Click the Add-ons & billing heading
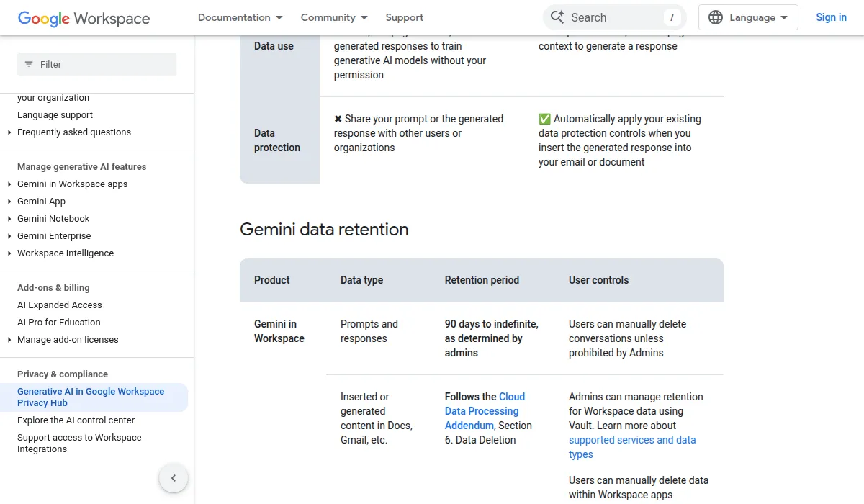The width and height of the screenshot is (864, 504). tap(53, 288)
